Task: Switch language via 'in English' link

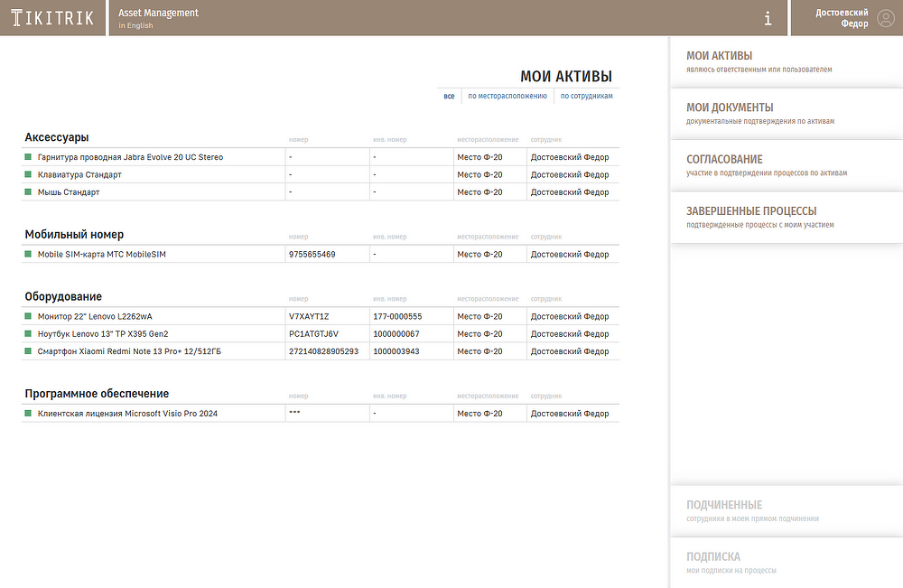Action: [135, 26]
